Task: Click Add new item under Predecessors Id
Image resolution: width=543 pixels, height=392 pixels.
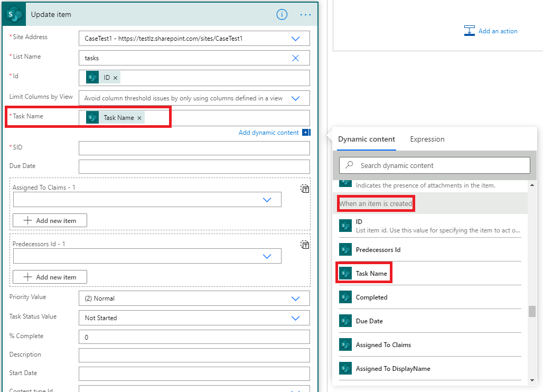Action: tap(50, 277)
